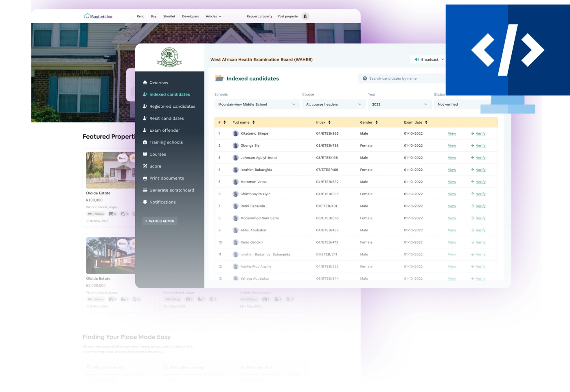Open the Broadcast dropdown
Screen dimensions: 570x392
point(429,59)
